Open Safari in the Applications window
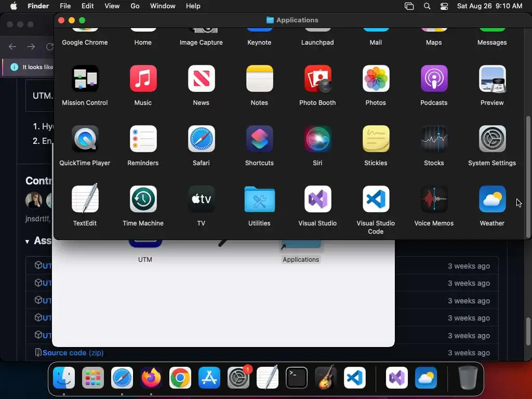This screenshot has height=399, width=532. [x=201, y=139]
